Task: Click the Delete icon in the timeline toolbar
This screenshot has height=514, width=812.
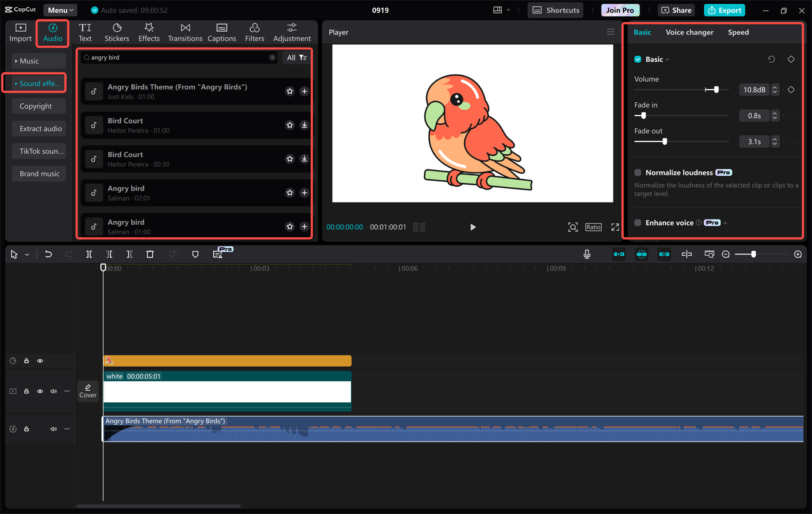Action: click(x=150, y=254)
